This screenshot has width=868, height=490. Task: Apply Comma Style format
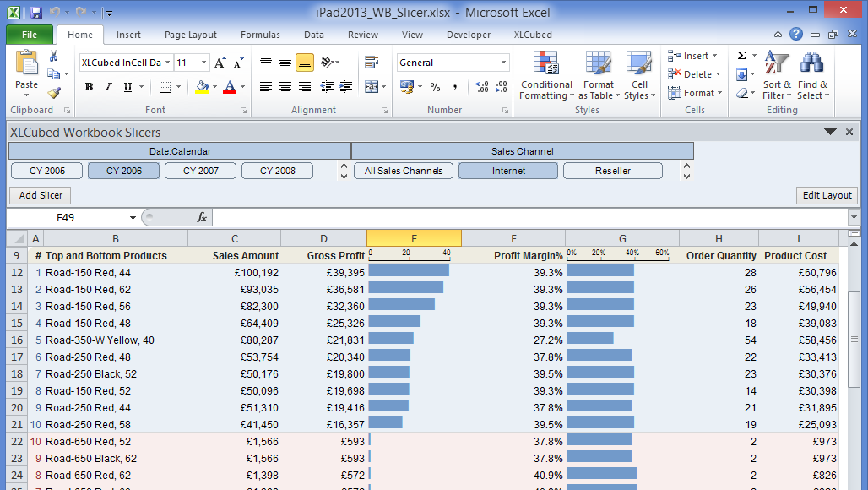point(455,87)
